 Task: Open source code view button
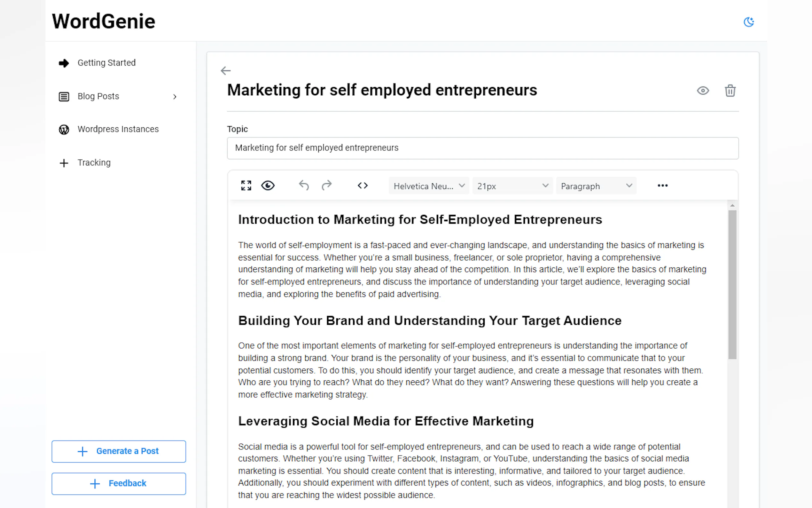[x=363, y=186]
